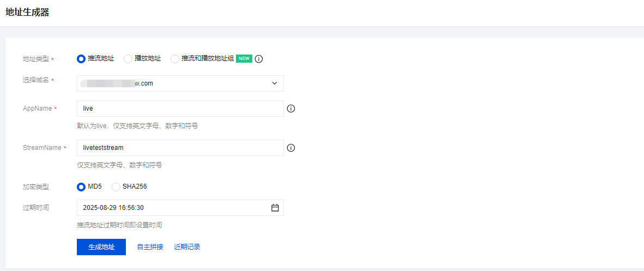Focus the StreamName input containing liveteststream
The image size is (644, 271).
180,148
